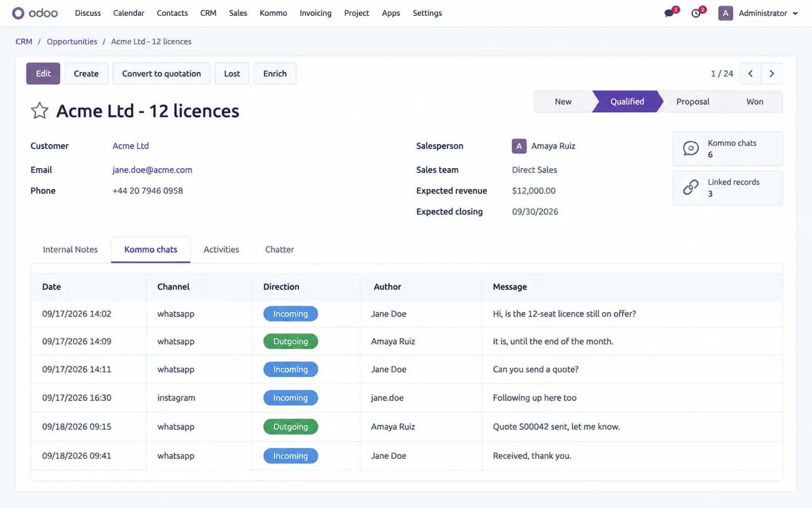Switch to the Chatter tab

point(280,249)
